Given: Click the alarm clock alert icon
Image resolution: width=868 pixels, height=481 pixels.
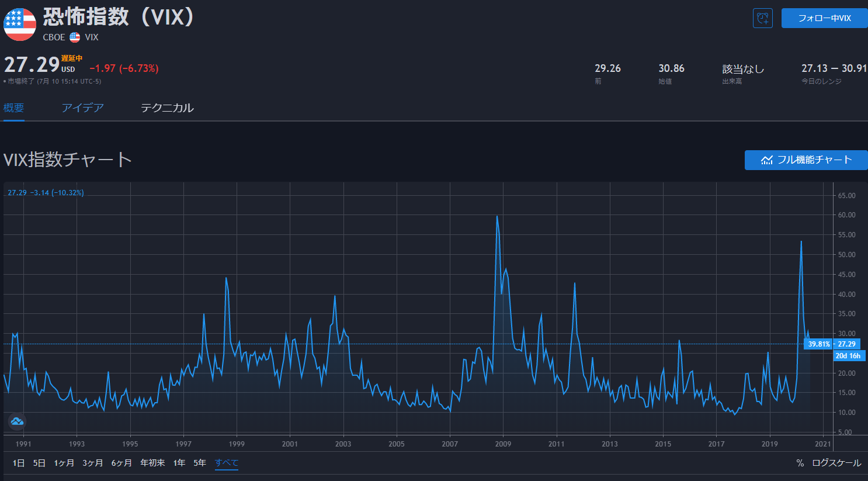Looking at the screenshot, I should click(762, 18).
